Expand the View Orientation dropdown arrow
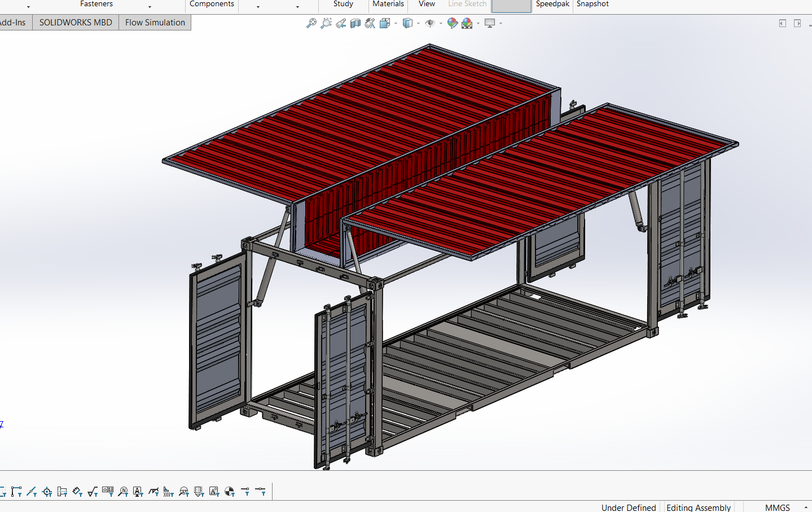Screen dimensions: 812x512 (396, 24)
